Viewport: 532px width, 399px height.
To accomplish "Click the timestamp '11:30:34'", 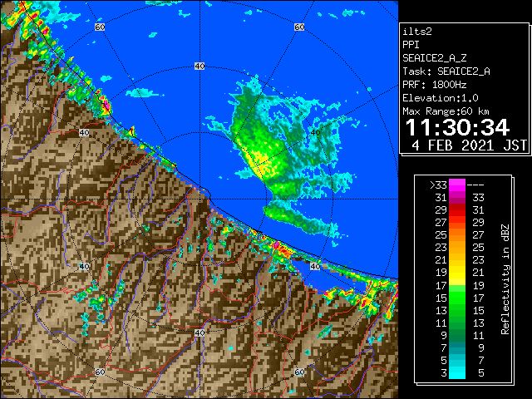I will click(x=457, y=127).
